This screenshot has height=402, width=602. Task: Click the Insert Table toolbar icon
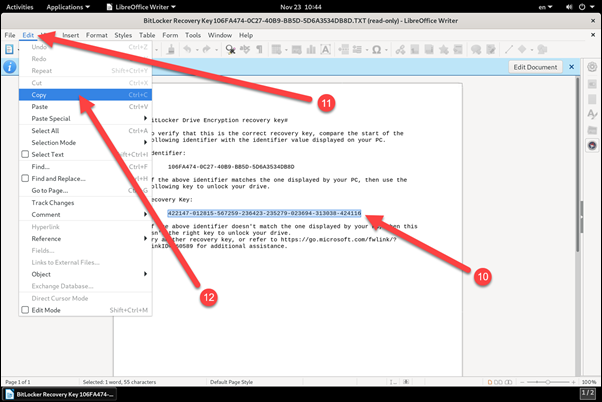click(x=276, y=50)
